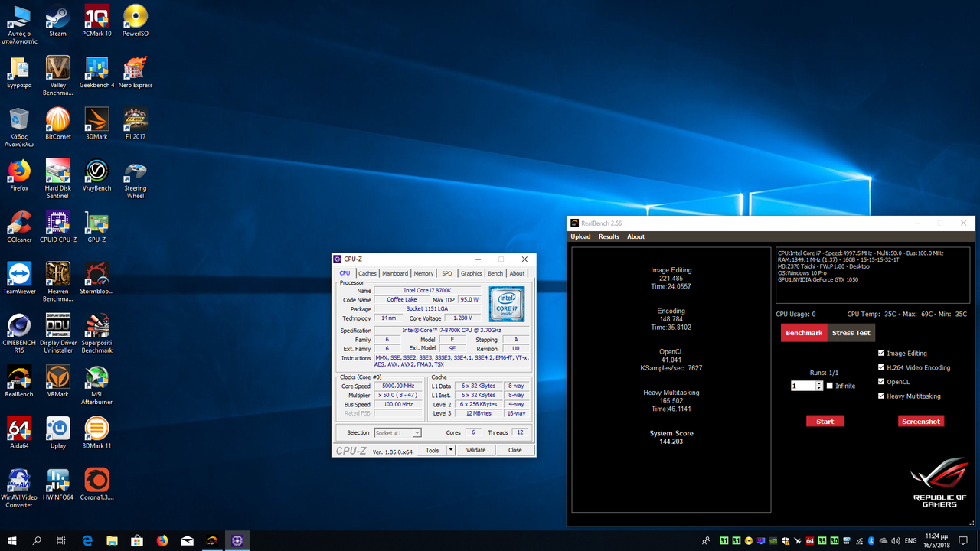Switch to the Graphics tab in CPU-Z

click(x=472, y=273)
